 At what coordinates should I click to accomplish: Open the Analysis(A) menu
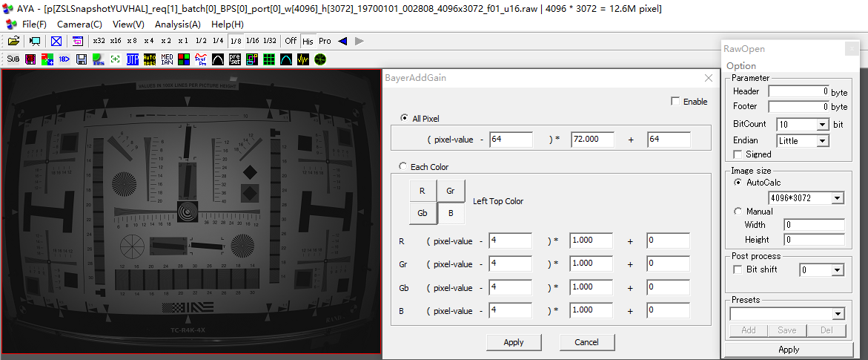(178, 24)
